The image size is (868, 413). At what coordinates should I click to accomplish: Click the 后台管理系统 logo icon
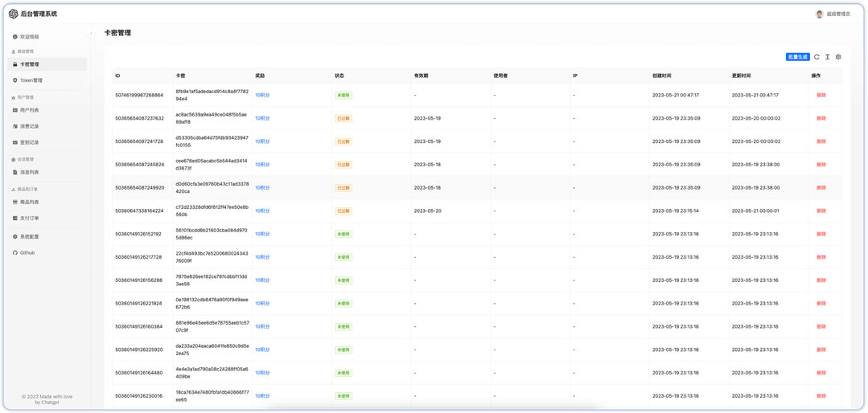click(x=14, y=14)
